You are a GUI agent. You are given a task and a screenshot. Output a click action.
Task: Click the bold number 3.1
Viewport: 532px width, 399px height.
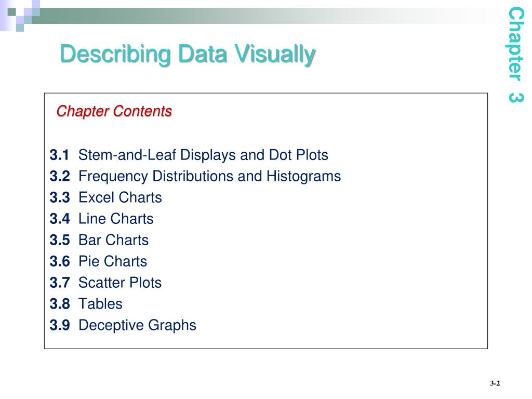[x=59, y=155]
